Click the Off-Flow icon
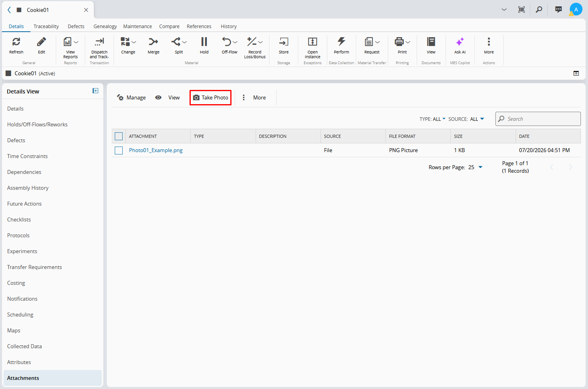Image resolution: width=588 pixels, height=389 pixels. [x=227, y=42]
